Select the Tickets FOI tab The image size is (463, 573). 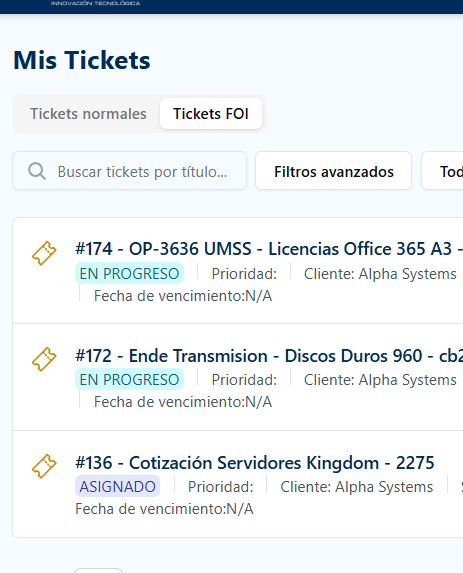pos(211,114)
